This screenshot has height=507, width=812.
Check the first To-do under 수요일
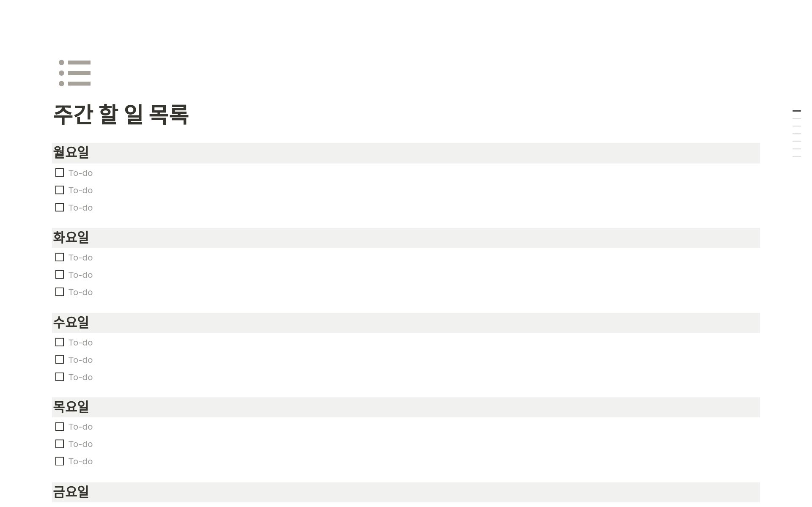59,342
